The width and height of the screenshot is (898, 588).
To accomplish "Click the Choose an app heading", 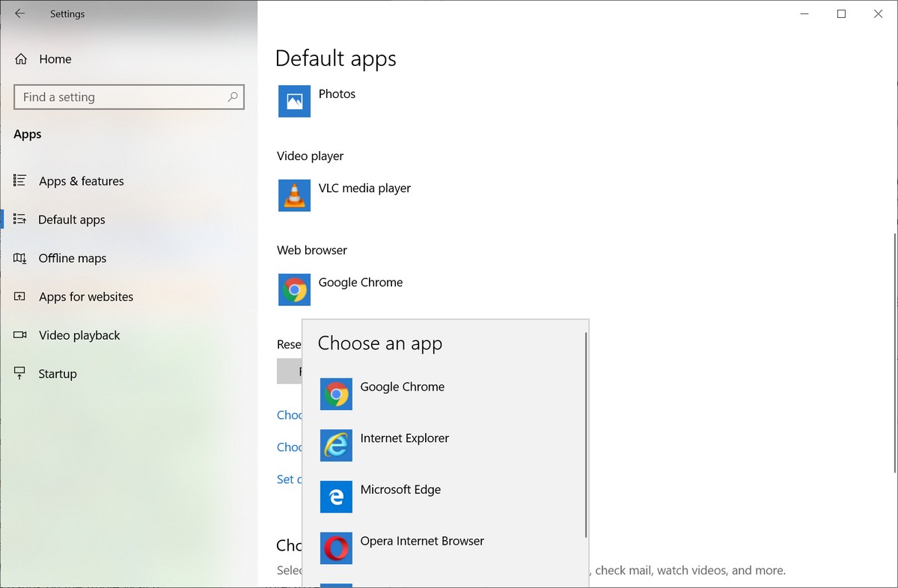I will point(380,343).
